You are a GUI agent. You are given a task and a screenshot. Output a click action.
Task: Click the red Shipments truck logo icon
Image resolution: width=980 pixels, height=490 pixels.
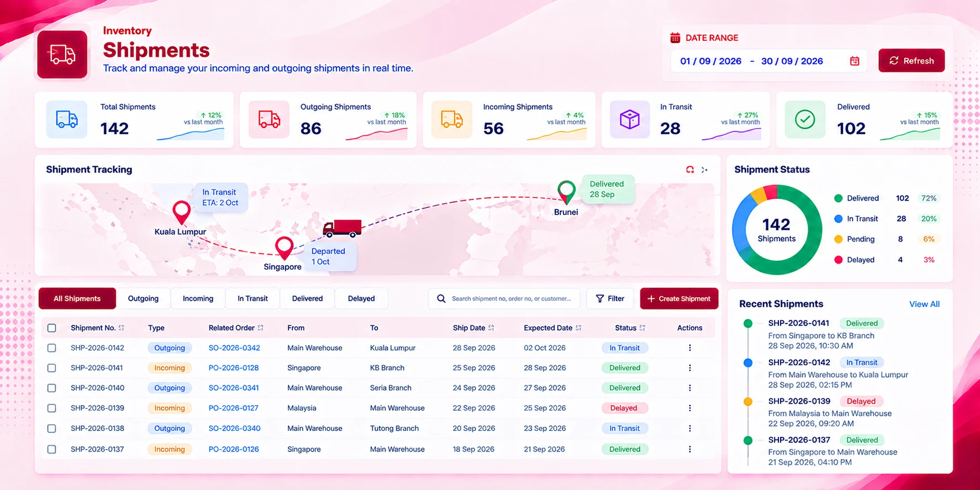[62, 54]
